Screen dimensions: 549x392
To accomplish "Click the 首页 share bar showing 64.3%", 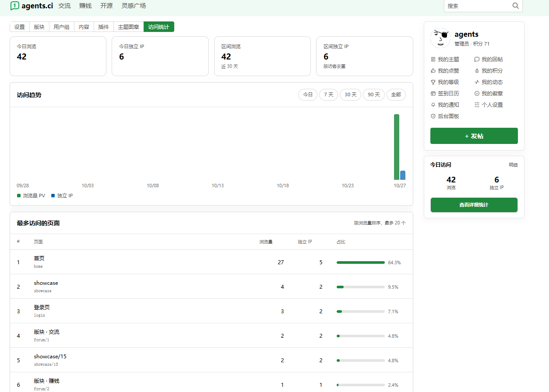I will 361,262.
